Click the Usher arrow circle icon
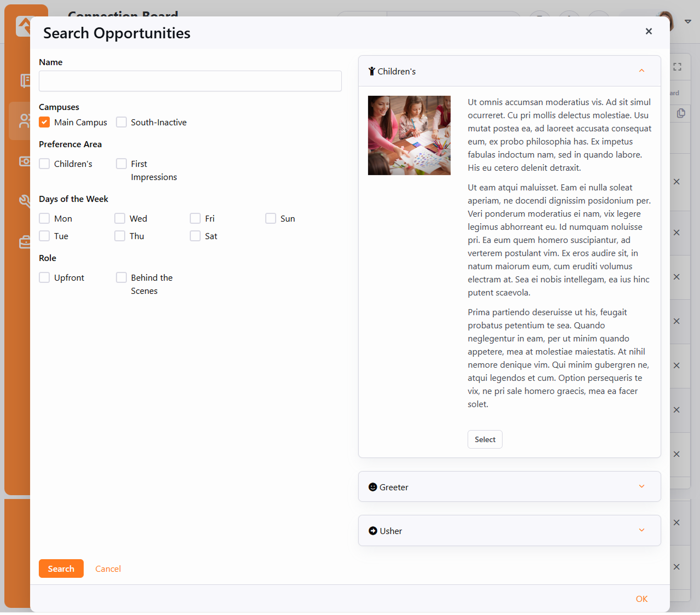This screenshot has height=615, width=700. [x=373, y=531]
